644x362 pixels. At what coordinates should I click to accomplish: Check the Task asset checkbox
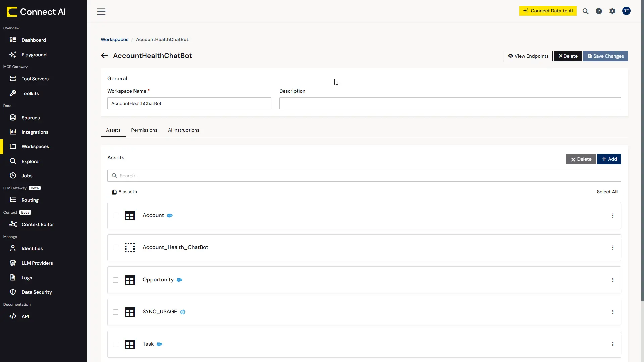[x=116, y=344]
